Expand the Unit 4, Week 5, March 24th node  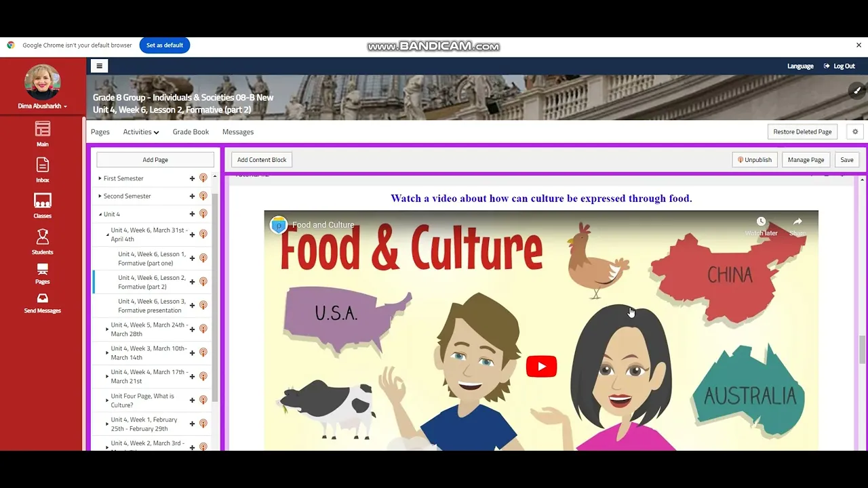coord(107,329)
